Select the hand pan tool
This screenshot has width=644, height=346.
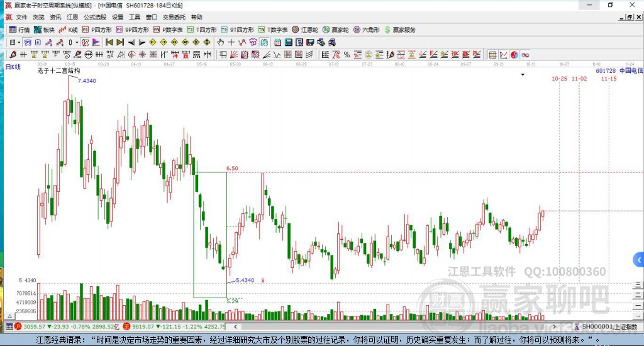point(221,42)
